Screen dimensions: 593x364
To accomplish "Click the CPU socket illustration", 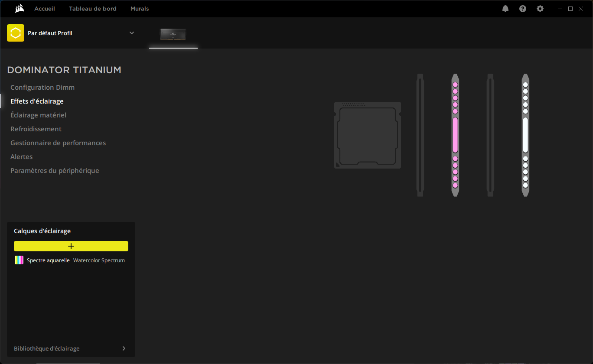I will (x=368, y=135).
